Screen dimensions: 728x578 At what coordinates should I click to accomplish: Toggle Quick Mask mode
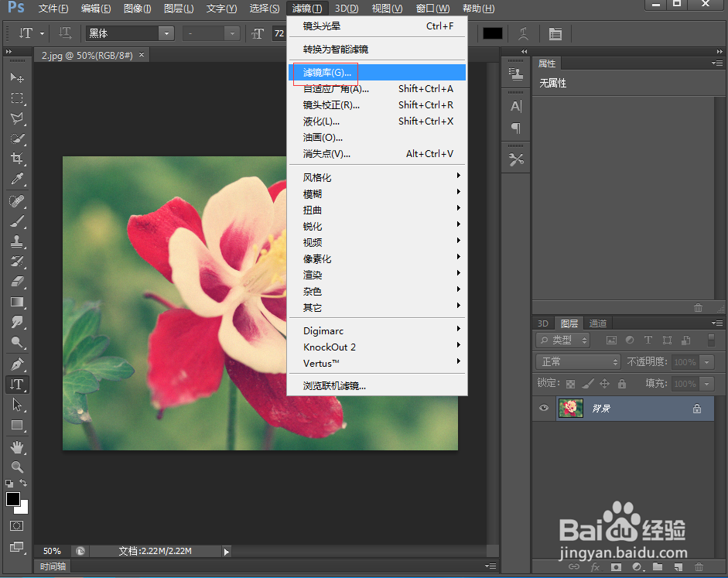pos(17,525)
